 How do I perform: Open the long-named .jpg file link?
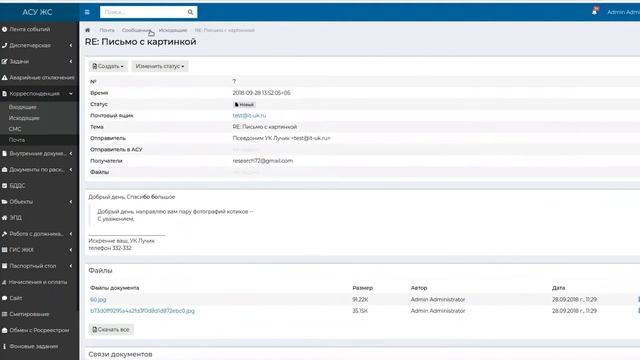(x=142, y=311)
